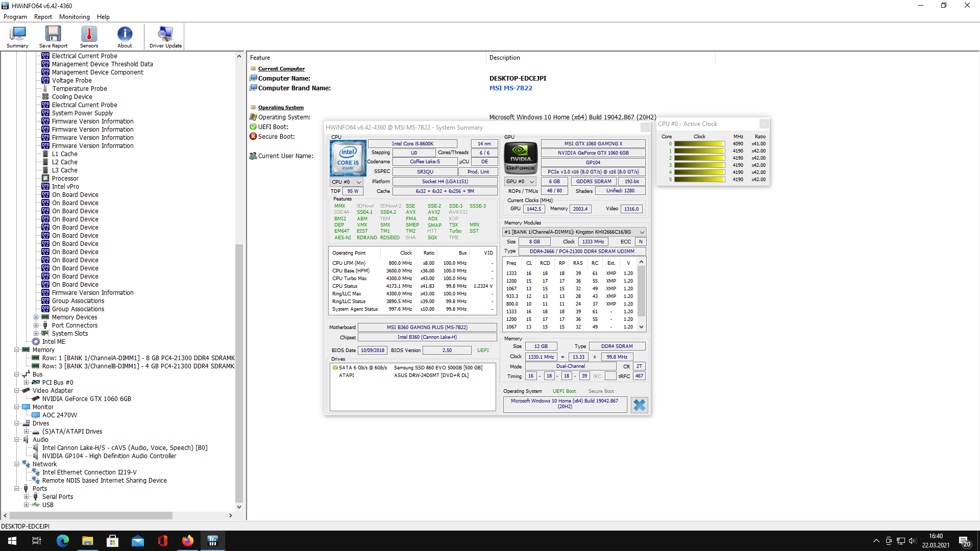Viewport: 980px width, 551px height.
Task: Expand the USB tree node
Action: [27, 505]
